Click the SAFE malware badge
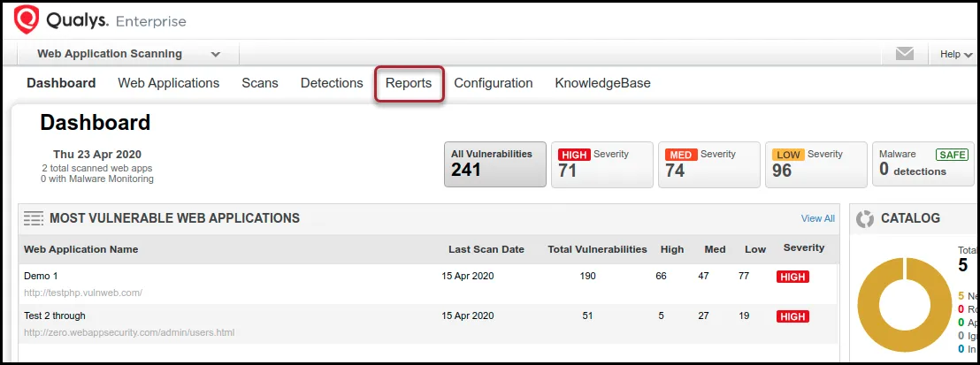The height and width of the screenshot is (365, 980). point(952,155)
